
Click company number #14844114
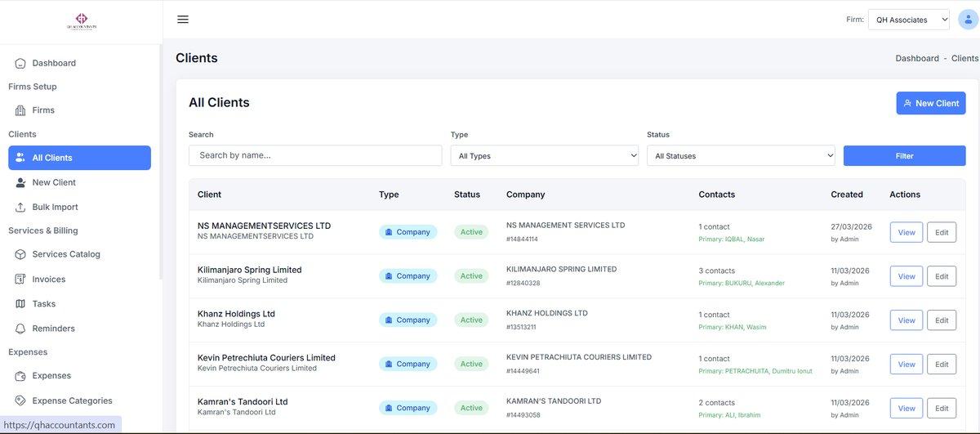coord(522,239)
